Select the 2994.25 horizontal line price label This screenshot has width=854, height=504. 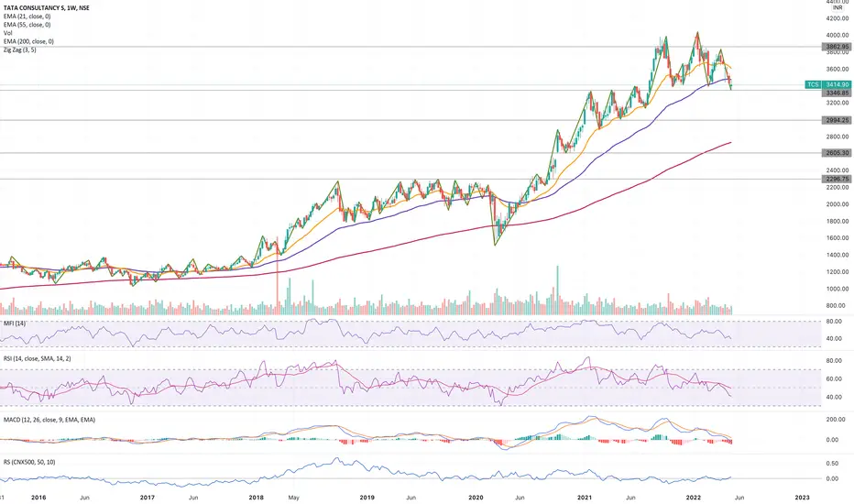[x=837, y=120]
